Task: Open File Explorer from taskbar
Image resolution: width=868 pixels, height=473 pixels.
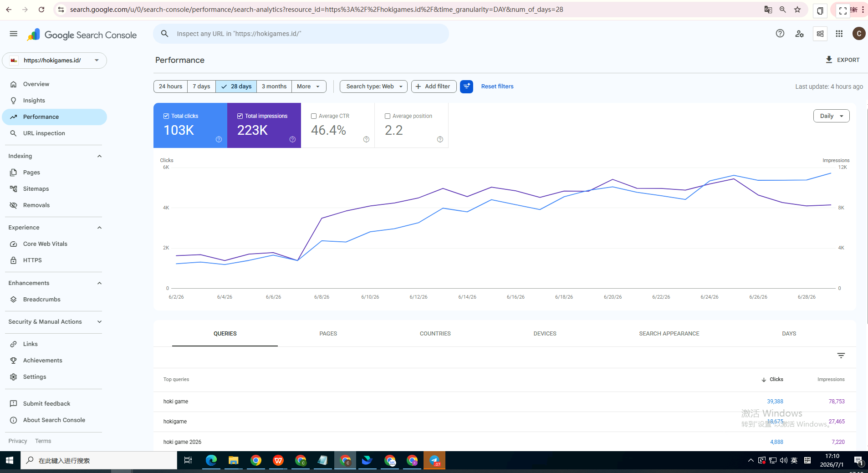Action: [234, 460]
